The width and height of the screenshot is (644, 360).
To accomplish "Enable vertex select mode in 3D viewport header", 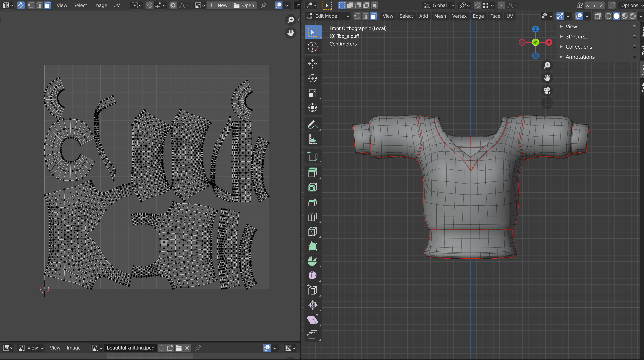I will point(357,16).
